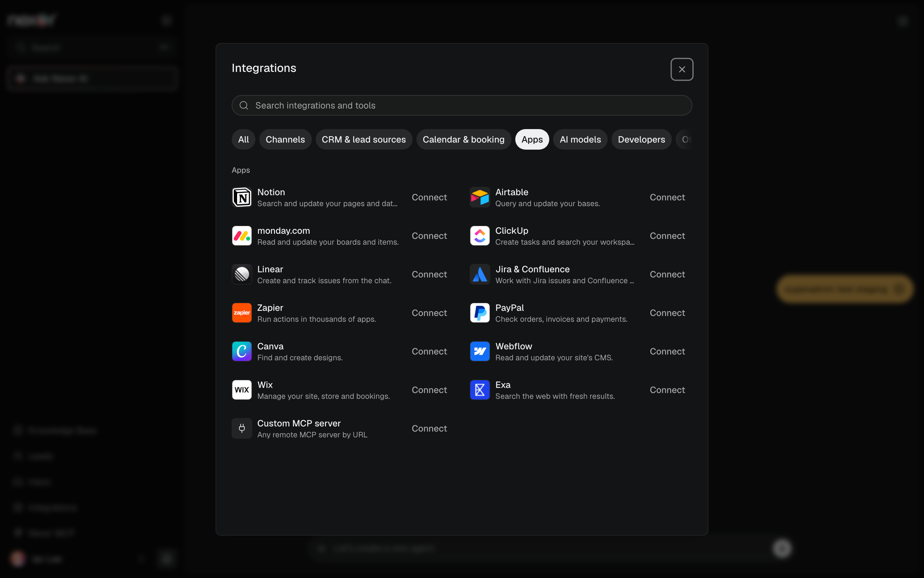Click "Find and create designs."
This screenshot has width=924, height=578.
300,358
